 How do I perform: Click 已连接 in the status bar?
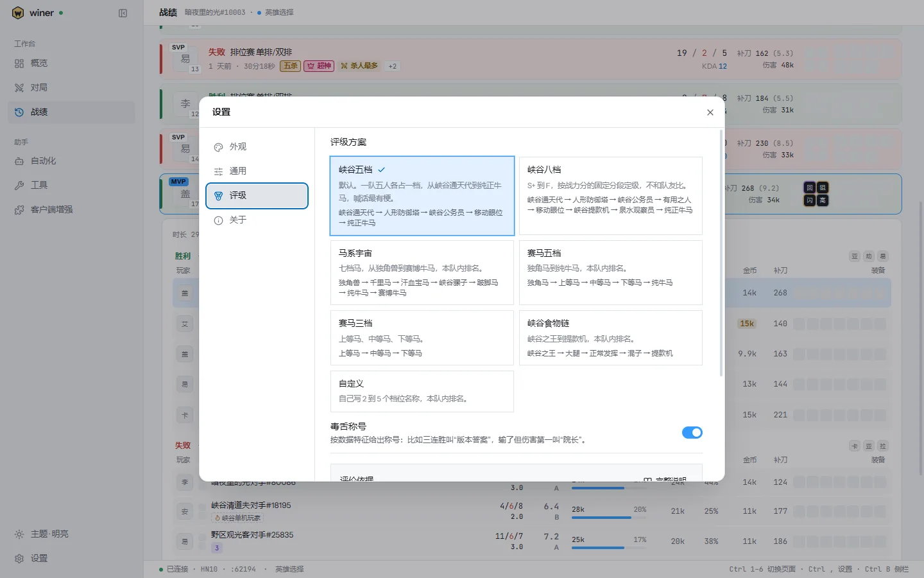point(174,569)
